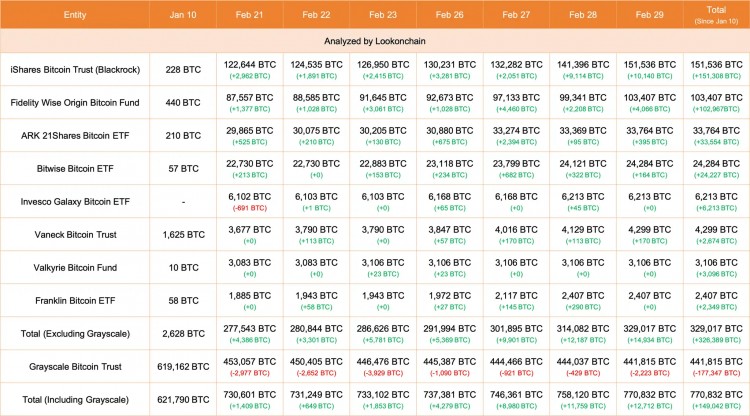Select the Entity column header
This screenshot has width=750, height=416.
tap(75, 15)
